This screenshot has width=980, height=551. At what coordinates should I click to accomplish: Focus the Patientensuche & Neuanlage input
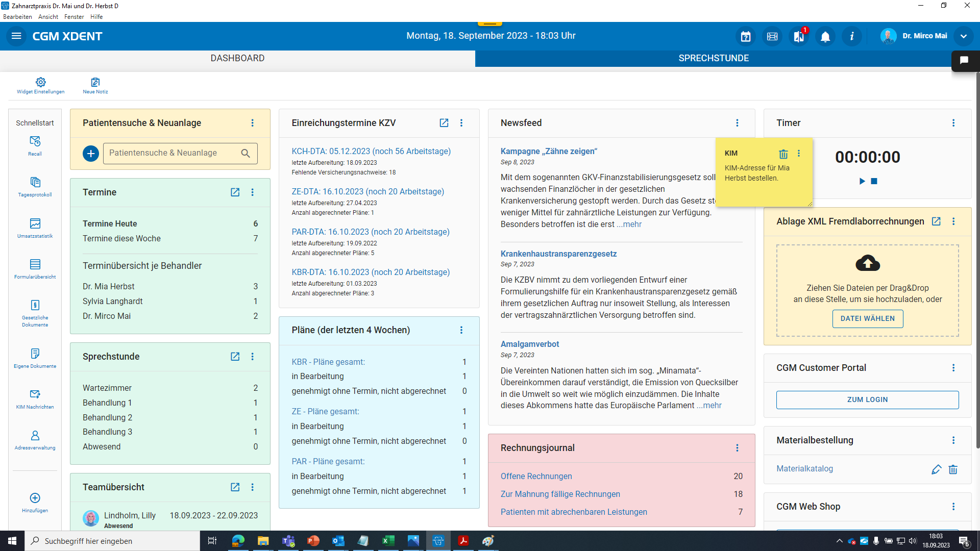[180, 153]
